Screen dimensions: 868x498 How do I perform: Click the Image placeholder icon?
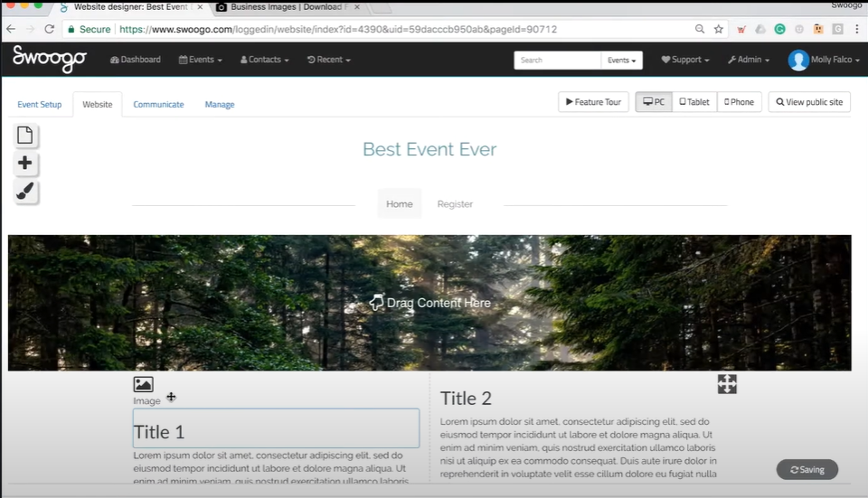(143, 384)
